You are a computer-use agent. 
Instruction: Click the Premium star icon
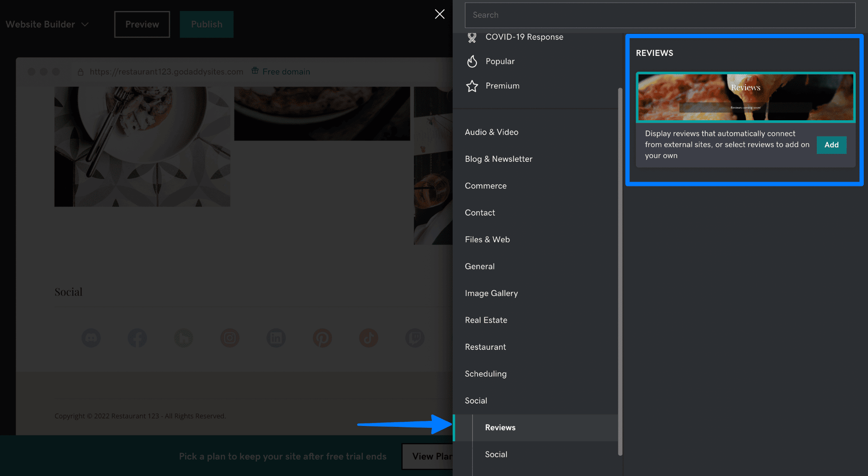tap(472, 85)
